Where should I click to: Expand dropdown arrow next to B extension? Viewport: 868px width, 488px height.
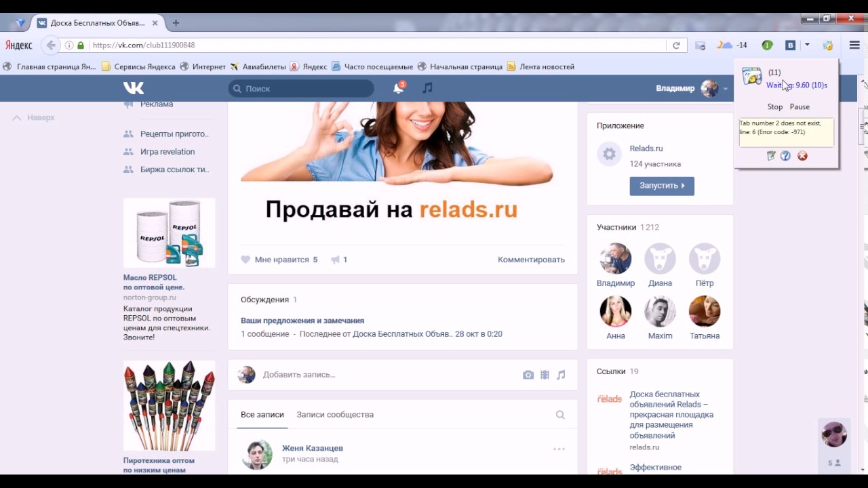[807, 45]
